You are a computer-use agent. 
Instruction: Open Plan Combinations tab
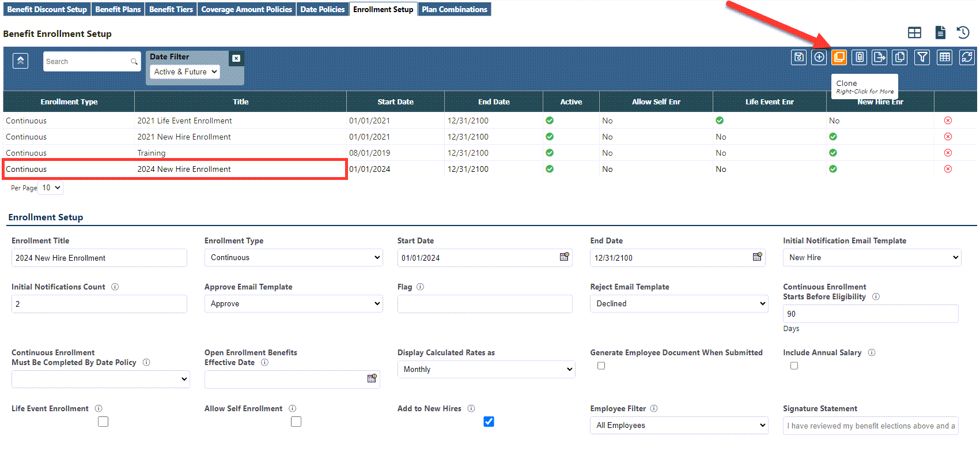point(455,9)
